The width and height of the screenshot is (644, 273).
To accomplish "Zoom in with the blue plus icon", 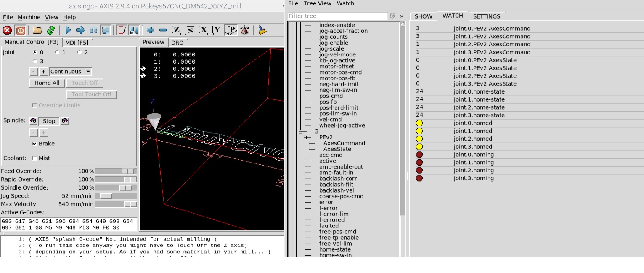I will (x=150, y=30).
